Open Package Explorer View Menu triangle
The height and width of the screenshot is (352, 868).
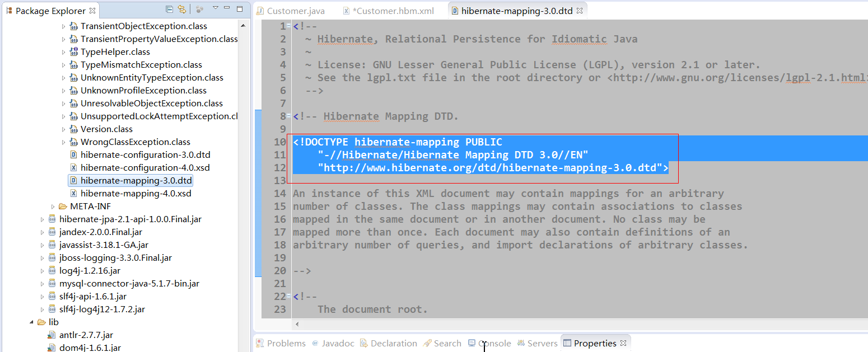click(x=216, y=8)
